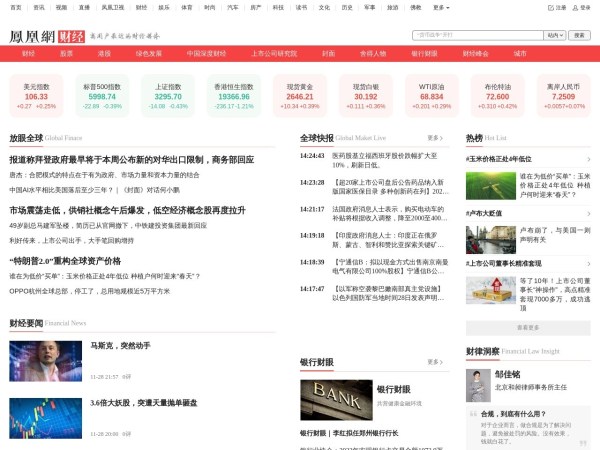Open the BANK 银行财眼 image
The width and height of the screenshot is (600, 450).
[x=321, y=399]
